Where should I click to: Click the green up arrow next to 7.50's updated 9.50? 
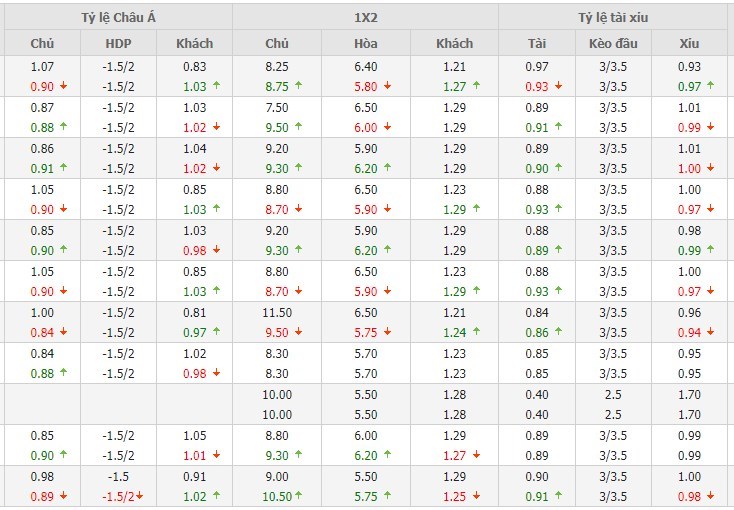tap(300, 127)
